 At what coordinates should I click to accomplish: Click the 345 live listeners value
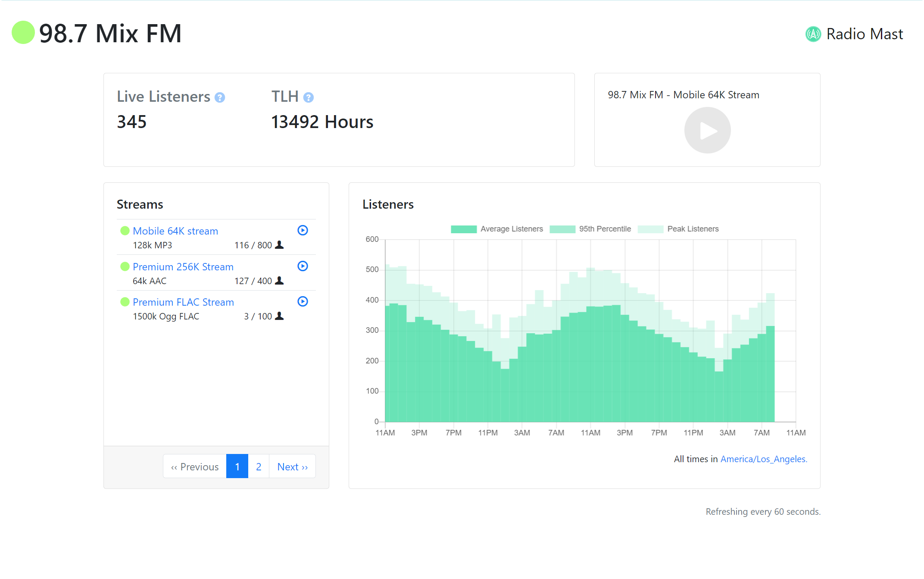132,122
